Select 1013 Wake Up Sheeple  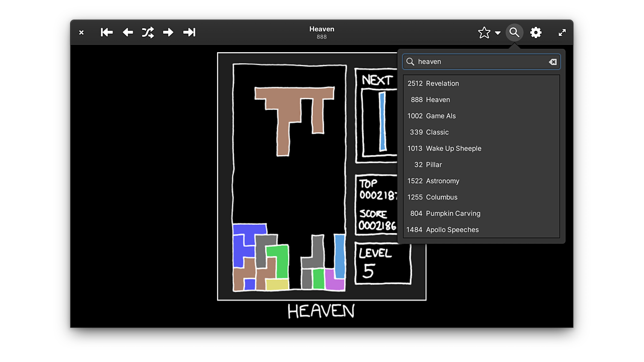[x=444, y=148]
